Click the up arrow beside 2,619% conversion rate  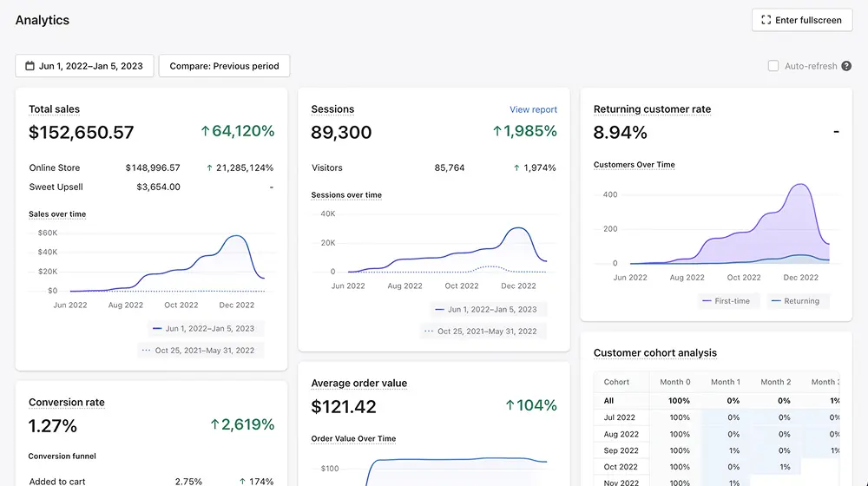(x=214, y=424)
